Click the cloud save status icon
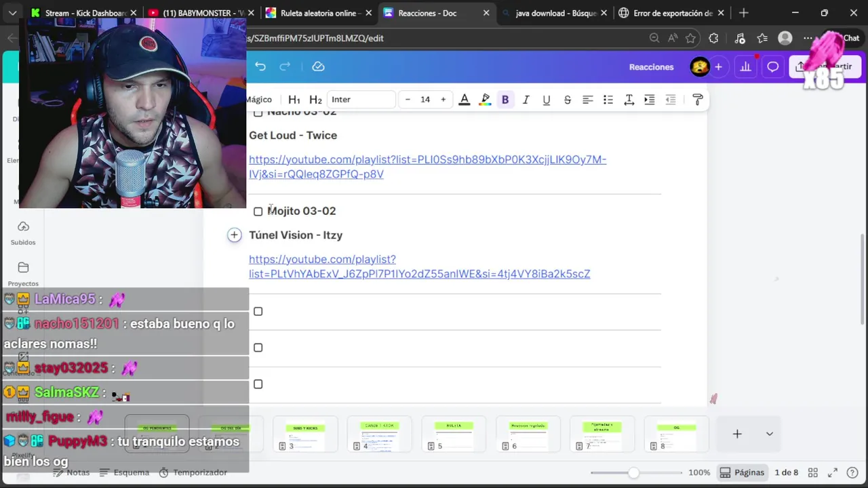This screenshot has height=488, width=868. click(318, 66)
